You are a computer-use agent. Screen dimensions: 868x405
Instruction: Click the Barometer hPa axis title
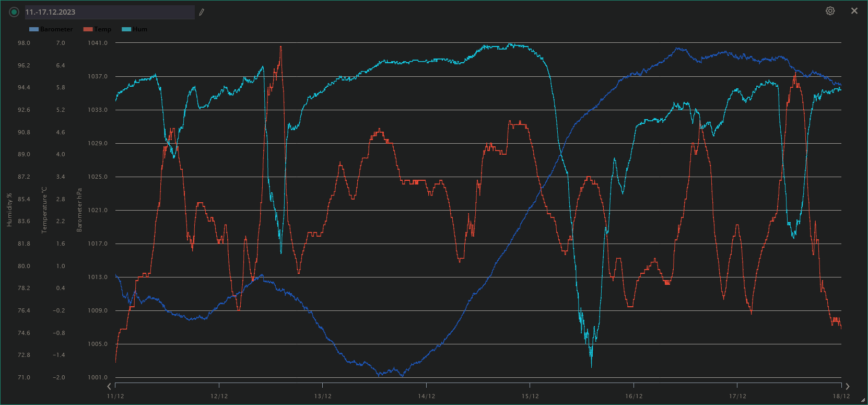[x=79, y=210]
